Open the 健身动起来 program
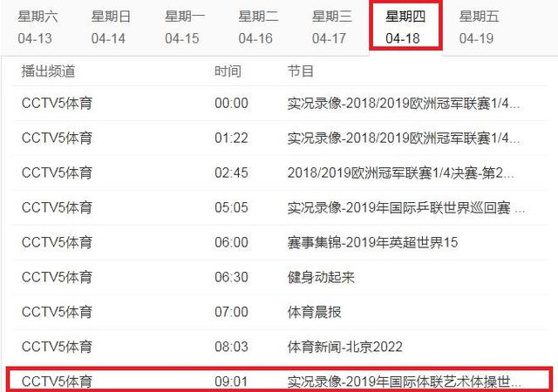This screenshot has height=392, width=558. pyautogui.click(x=321, y=277)
